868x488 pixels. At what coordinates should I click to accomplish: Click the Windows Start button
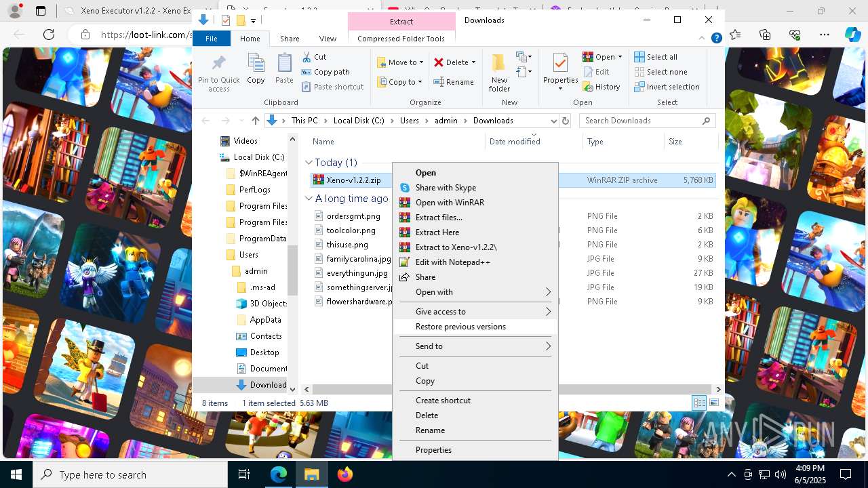[x=16, y=474]
